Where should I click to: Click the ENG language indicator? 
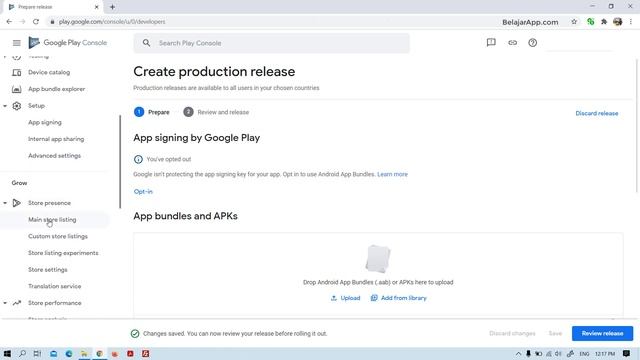(x=584, y=353)
